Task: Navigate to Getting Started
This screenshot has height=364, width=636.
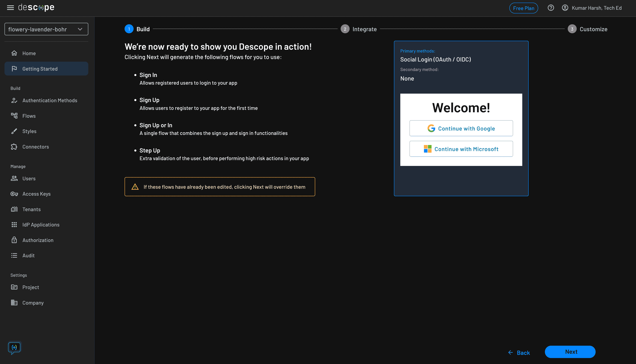Action: point(40,69)
